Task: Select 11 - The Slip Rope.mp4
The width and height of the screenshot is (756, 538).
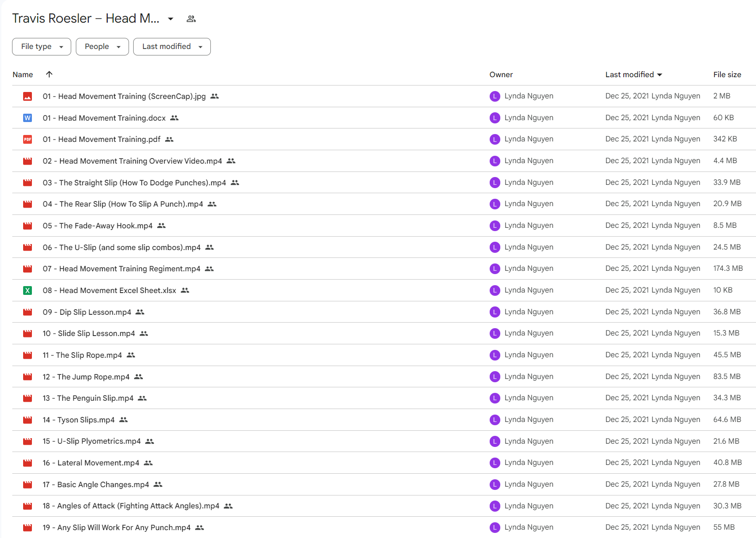Action: point(82,355)
